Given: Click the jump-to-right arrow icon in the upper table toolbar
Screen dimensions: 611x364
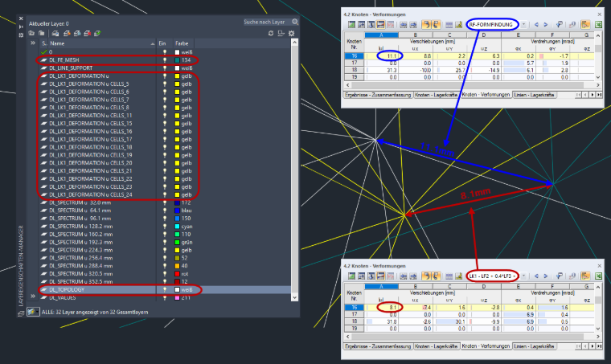Looking at the screenshot, I should point(413,25).
